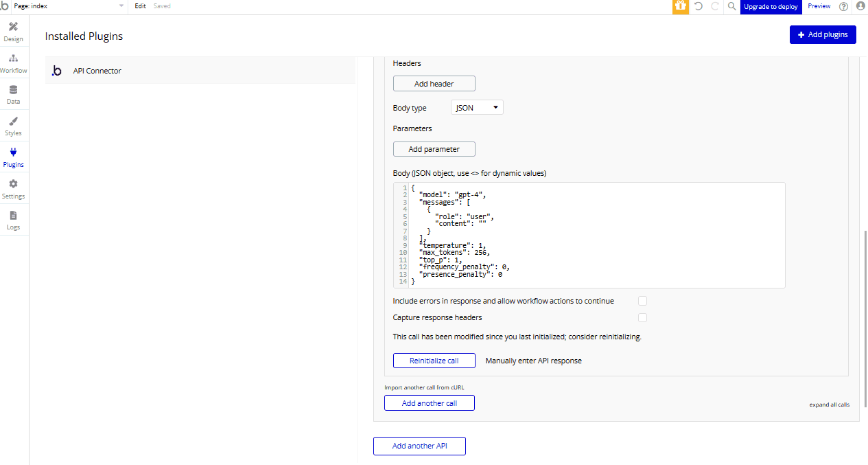Open the Design sidebar panel
This screenshot has width=868, height=465.
13,32
